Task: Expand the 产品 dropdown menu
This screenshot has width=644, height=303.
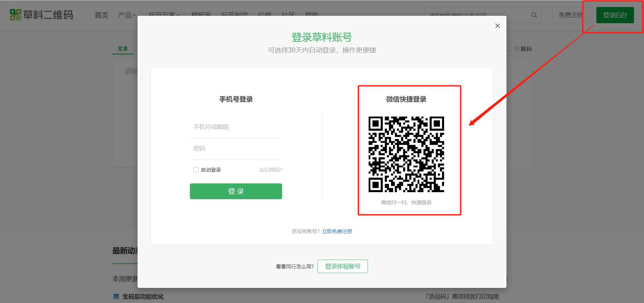Action: [127, 15]
